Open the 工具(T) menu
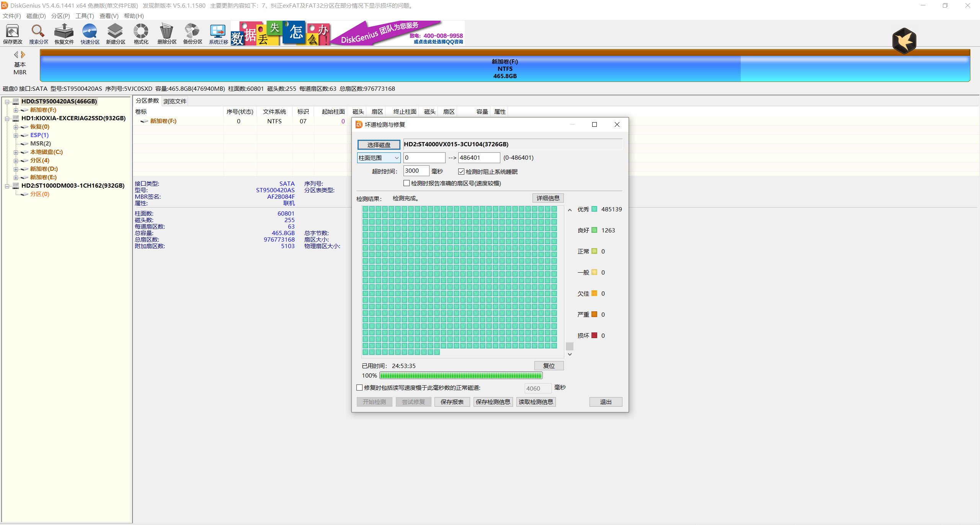Viewport: 980px width, 525px height. point(85,16)
